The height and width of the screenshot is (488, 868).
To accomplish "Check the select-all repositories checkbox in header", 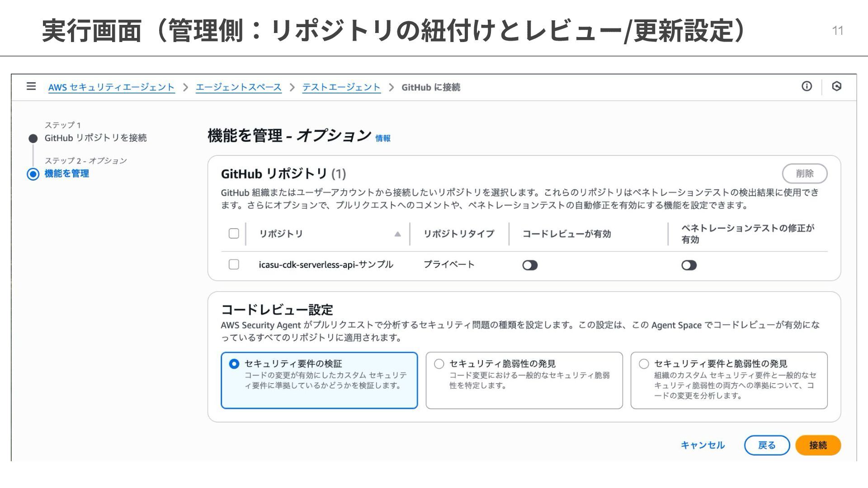I will (234, 234).
